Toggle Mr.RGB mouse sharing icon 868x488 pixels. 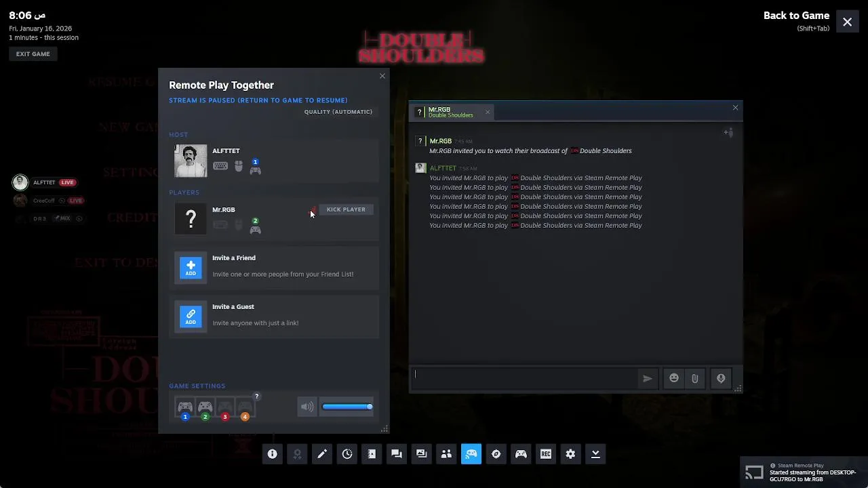coord(239,225)
